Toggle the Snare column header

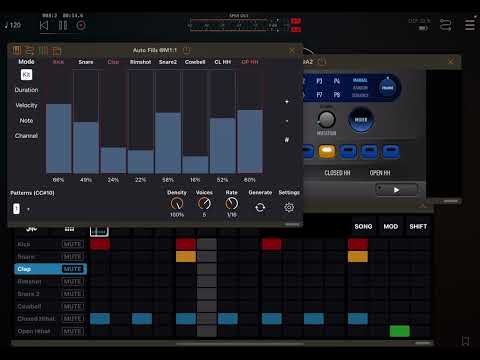(86, 62)
